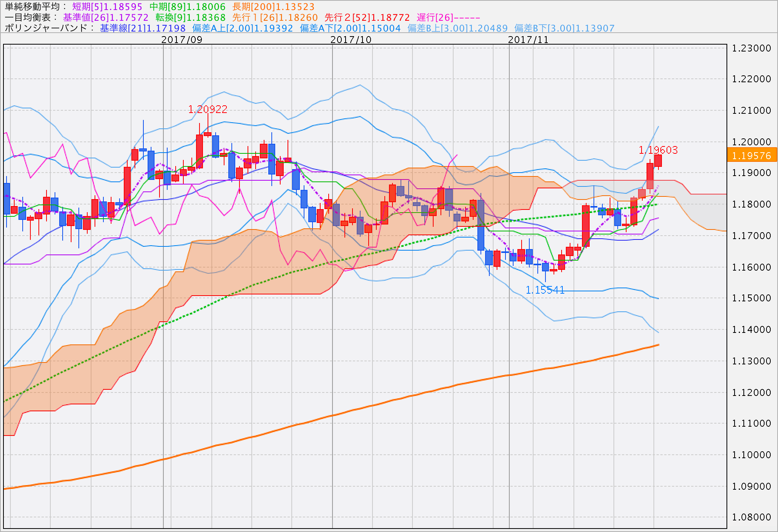The height and width of the screenshot is (532, 778).
Task: Click the 偏差A下[2.00]1.15004 label
Action: click(350, 28)
